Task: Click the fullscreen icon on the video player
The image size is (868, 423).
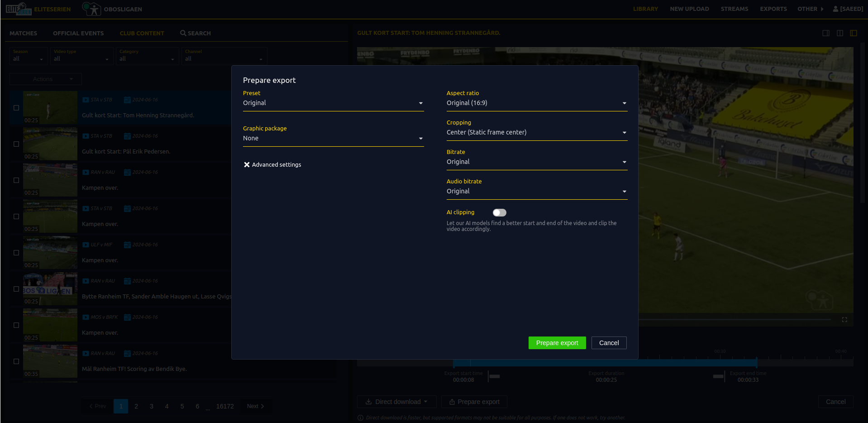Action: pos(844,320)
